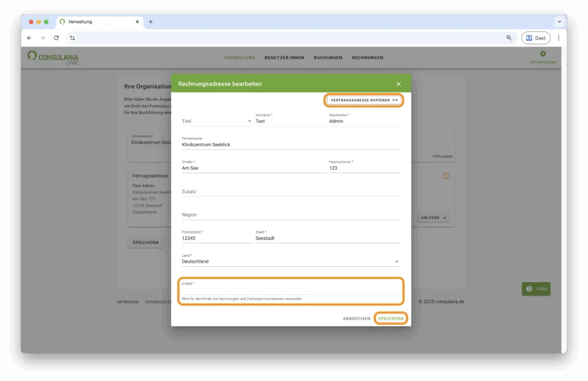Focus the Zusatz text field
Viewport: 588px width, 381px height.
point(291,192)
